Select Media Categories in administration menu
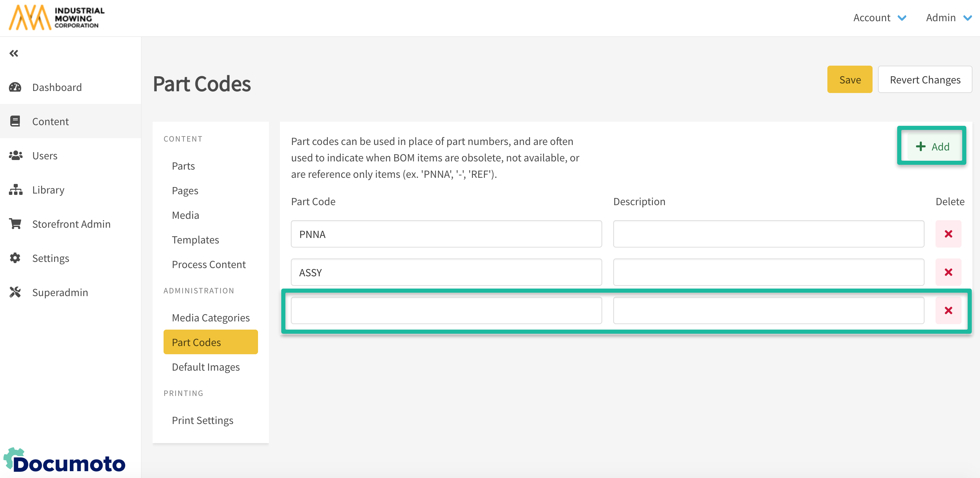Viewport: 980px width, 478px height. 210,318
